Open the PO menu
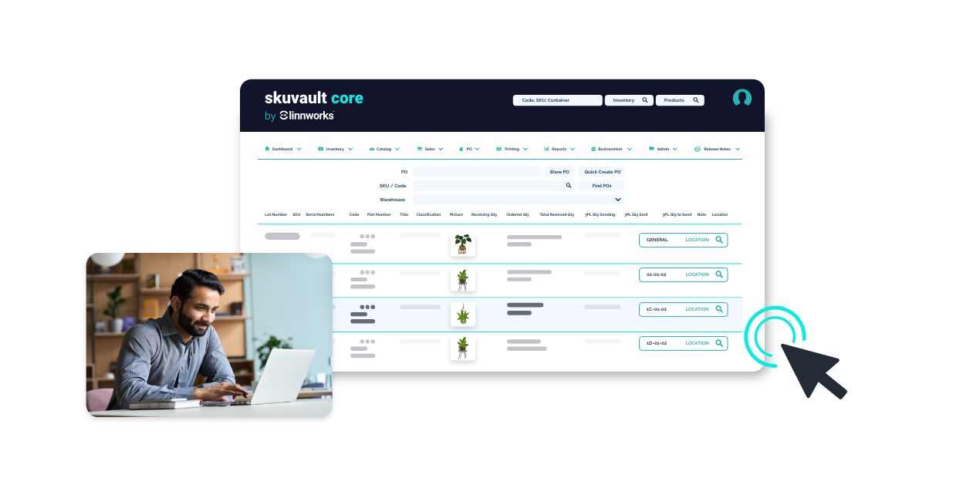980x478 pixels. [x=468, y=149]
